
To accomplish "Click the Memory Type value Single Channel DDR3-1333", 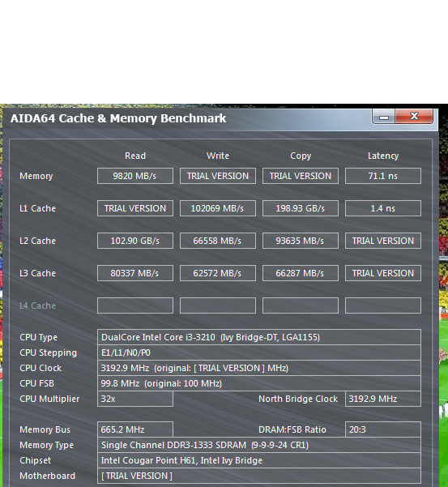I will coord(259,445).
